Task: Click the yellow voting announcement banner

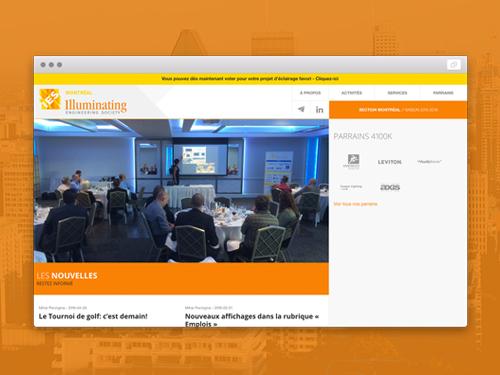Action: coord(250,79)
